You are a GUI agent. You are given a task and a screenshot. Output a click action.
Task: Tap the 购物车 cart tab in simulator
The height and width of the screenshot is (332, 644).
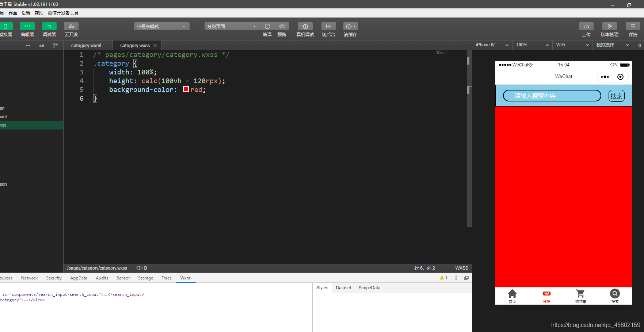(x=580, y=296)
